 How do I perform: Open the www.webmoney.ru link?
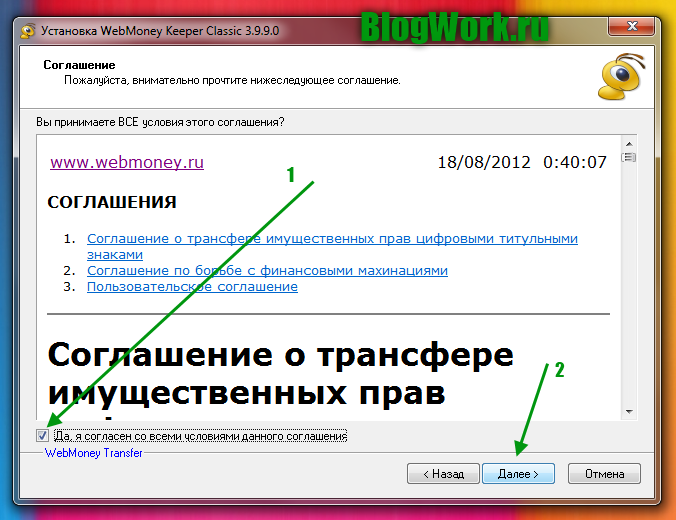click(x=127, y=163)
